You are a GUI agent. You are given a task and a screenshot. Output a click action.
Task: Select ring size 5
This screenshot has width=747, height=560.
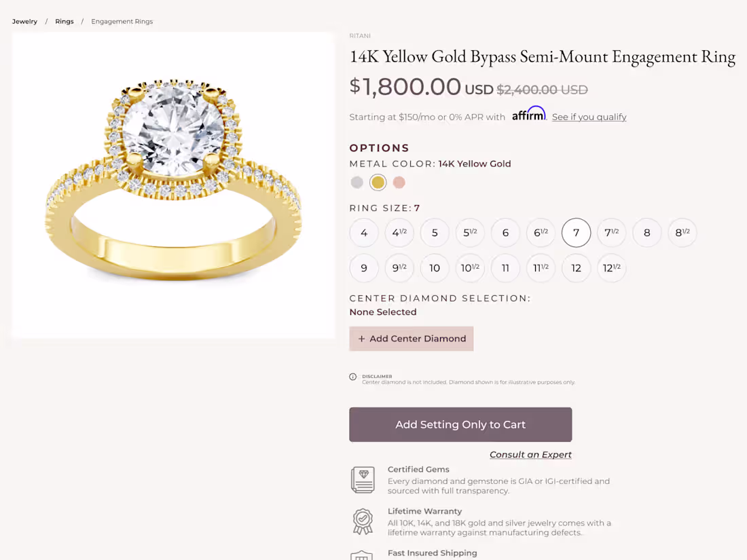(x=435, y=232)
